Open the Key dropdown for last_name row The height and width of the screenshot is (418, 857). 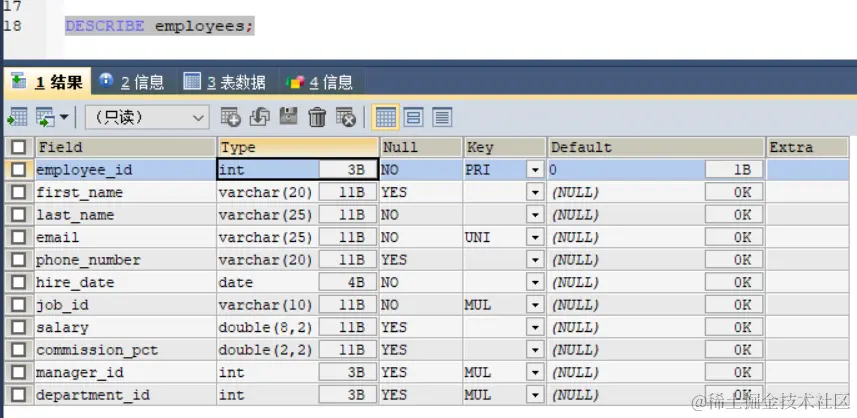pyautogui.click(x=535, y=215)
